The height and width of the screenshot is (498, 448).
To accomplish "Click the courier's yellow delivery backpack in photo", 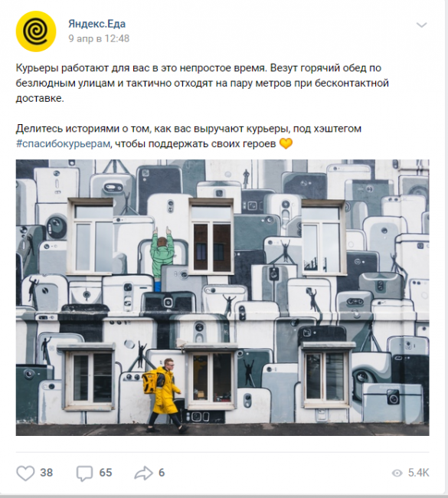I will 150,382.
